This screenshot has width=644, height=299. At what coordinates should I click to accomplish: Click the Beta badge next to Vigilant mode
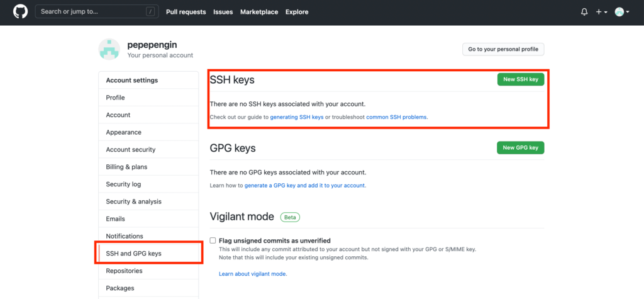tap(290, 217)
